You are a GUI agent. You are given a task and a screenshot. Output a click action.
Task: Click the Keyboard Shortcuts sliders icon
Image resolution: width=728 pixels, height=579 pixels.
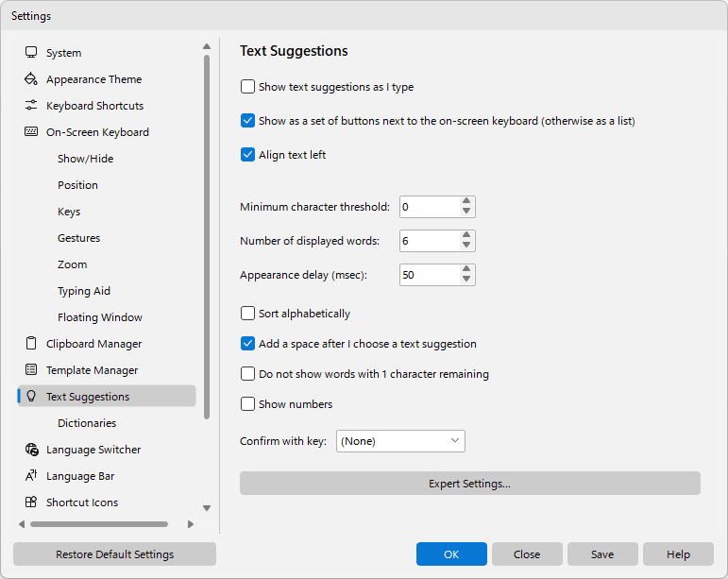pyautogui.click(x=31, y=106)
